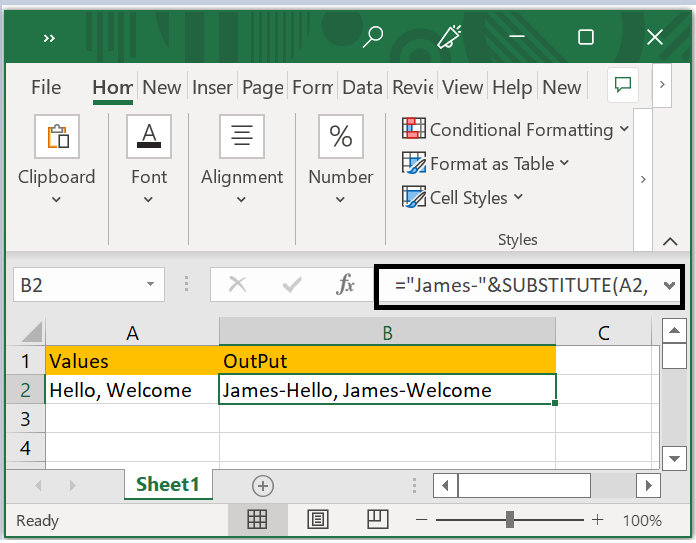Switch to Normal view in status bar
696x543 pixels.
pyautogui.click(x=257, y=519)
